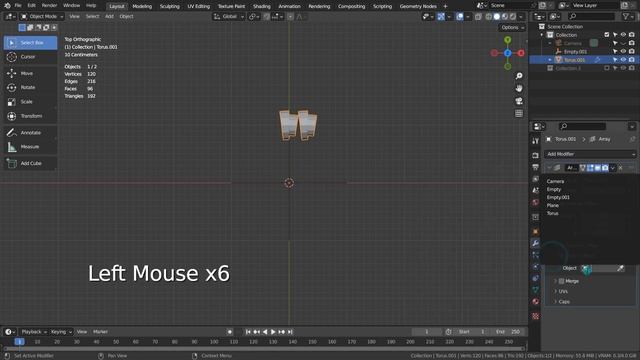640x360 pixels.
Task: Hide Empty.001 with its eye icon
Action: pos(623,51)
